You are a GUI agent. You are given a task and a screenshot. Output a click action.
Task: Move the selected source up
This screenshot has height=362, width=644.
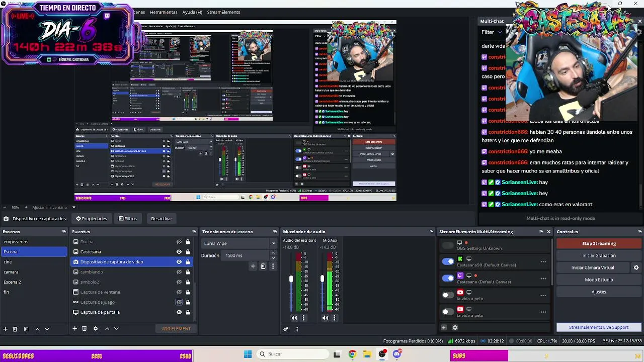click(x=107, y=329)
